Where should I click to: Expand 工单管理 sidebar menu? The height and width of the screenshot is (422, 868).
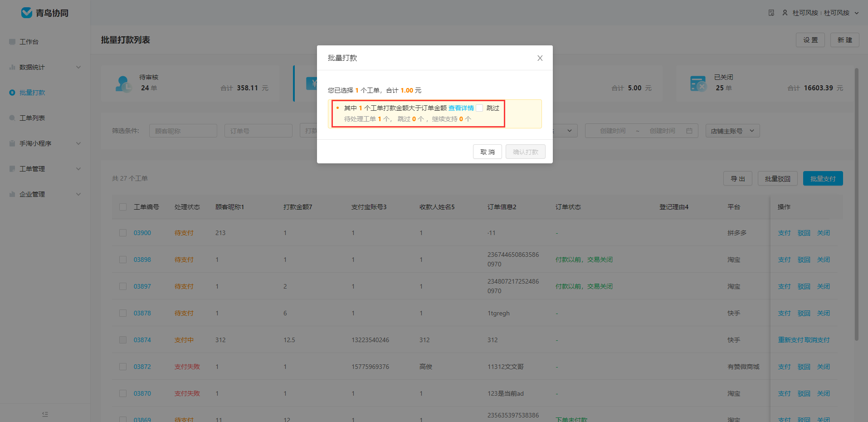point(45,169)
